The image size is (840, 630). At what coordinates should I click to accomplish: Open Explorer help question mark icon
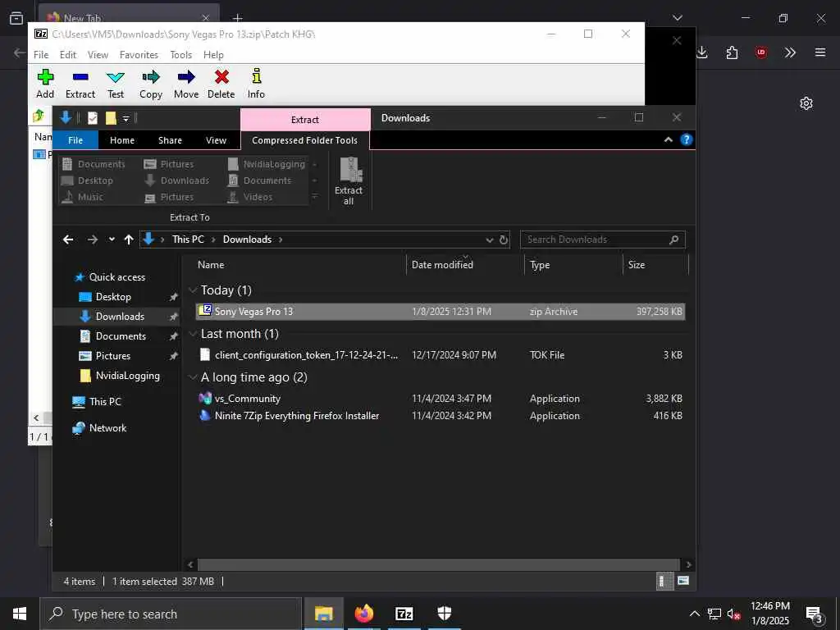tap(687, 139)
